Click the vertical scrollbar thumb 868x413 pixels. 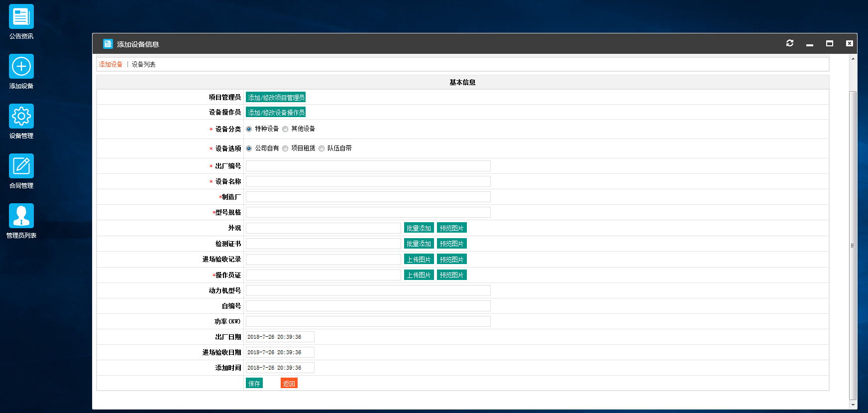pyautogui.click(x=853, y=245)
